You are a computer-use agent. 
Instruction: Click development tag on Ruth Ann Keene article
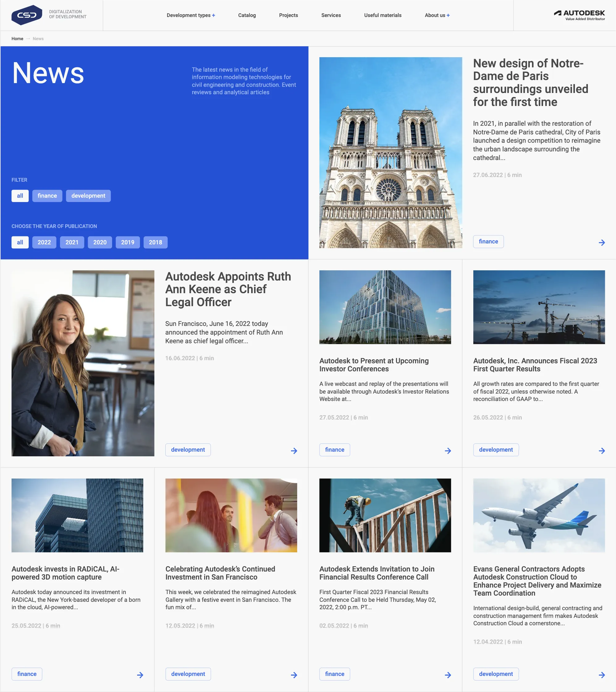pos(188,449)
